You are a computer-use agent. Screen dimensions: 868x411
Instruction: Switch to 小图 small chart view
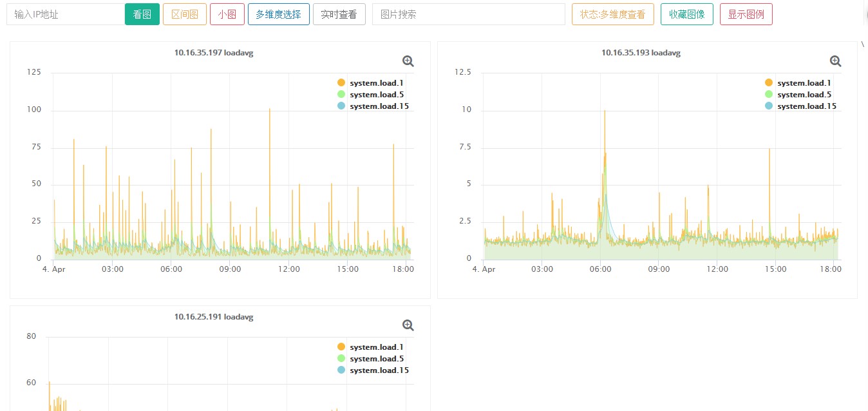point(227,14)
